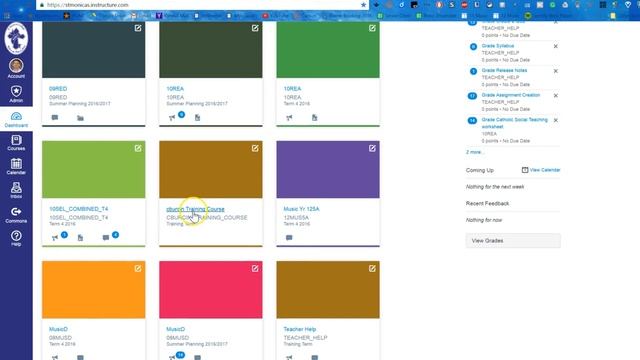Image resolution: width=640 pixels, height=360 pixels.
Task: Open the Grade Release Notes link
Action: tap(504, 70)
